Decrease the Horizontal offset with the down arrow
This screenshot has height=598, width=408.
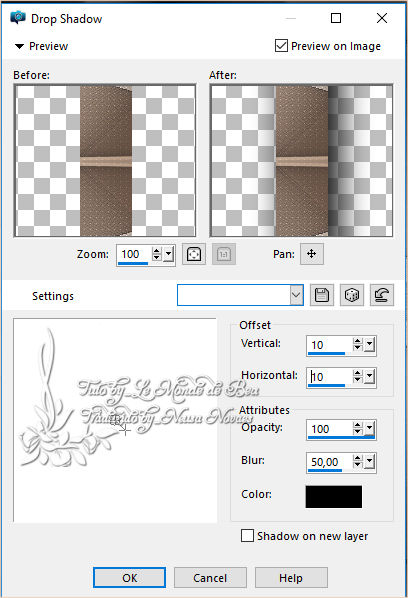point(357,381)
